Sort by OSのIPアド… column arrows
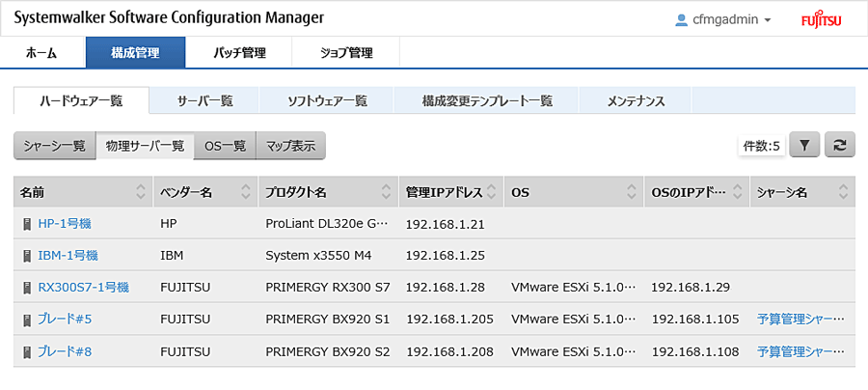The image size is (868, 390). click(738, 192)
